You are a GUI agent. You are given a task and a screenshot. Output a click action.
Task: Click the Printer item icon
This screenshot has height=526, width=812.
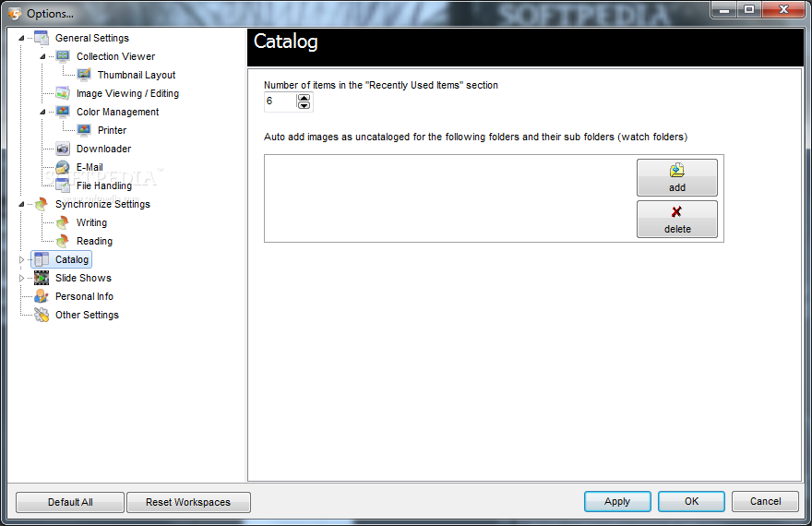click(x=84, y=130)
